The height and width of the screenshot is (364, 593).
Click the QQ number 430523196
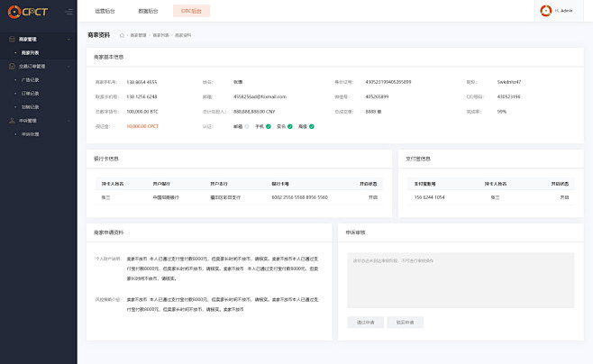coord(508,96)
